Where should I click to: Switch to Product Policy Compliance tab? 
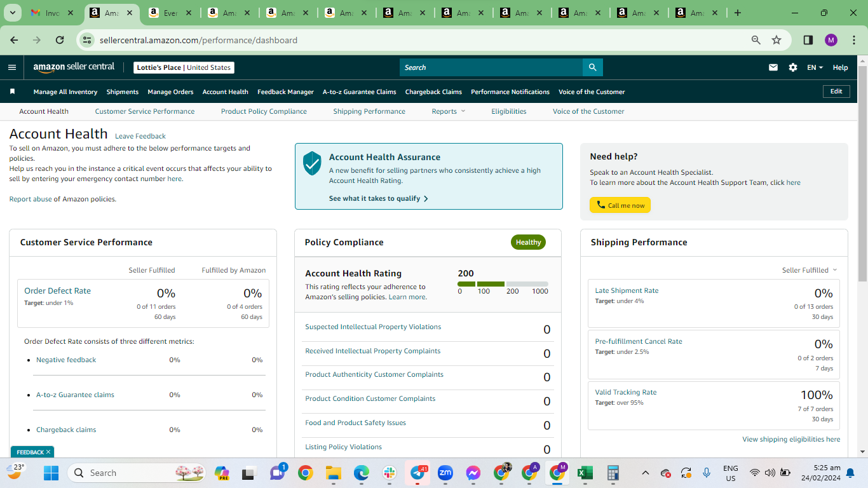point(264,111)
